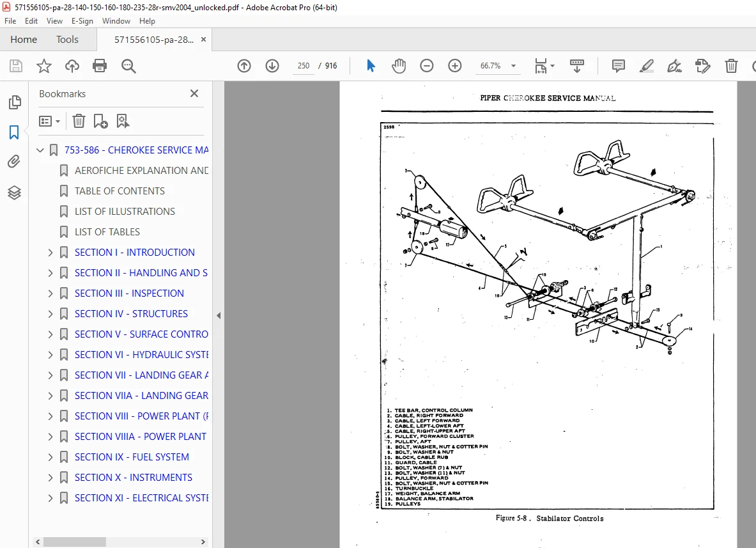Toggle the Bookmarks navigation panel button

click(x=14, y=132)
